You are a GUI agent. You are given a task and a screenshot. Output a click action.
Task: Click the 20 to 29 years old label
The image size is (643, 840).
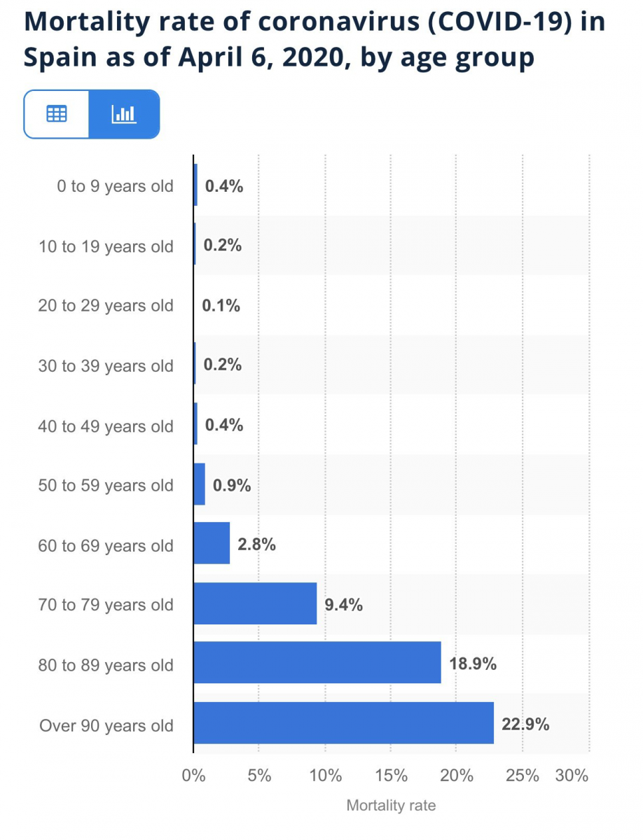pos(106,306)
